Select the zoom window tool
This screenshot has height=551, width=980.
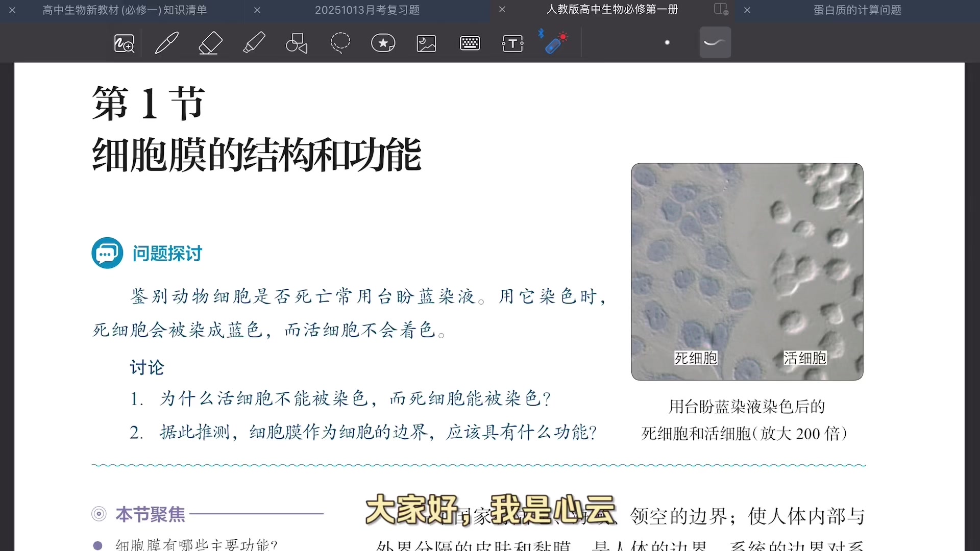coord(123,43)
